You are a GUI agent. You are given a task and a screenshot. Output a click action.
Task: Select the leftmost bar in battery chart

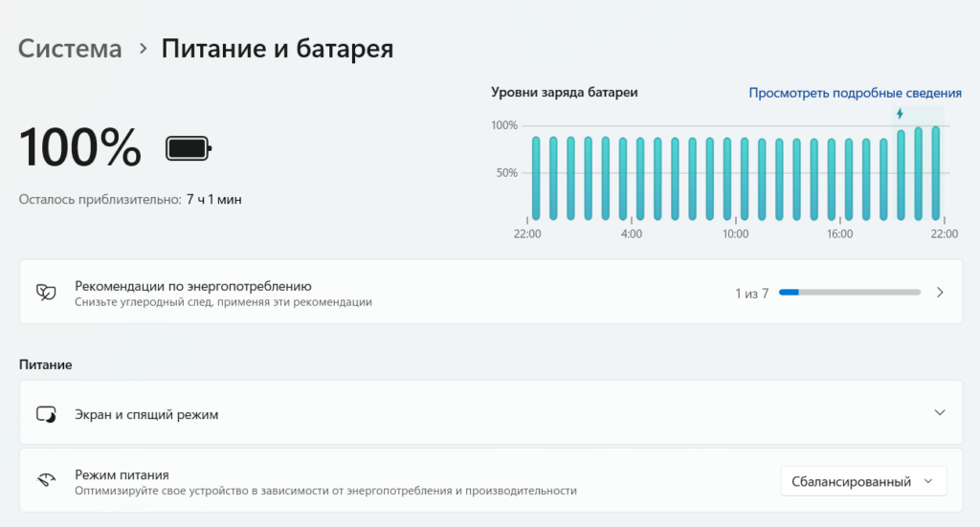click(536, 178)
